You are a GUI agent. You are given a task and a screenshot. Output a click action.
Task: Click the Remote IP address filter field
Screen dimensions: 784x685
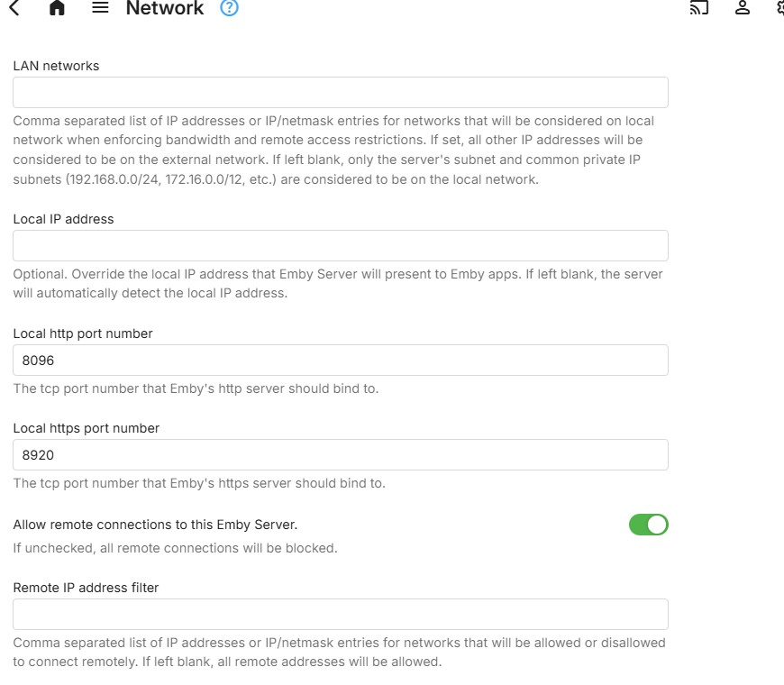(341, 615)
